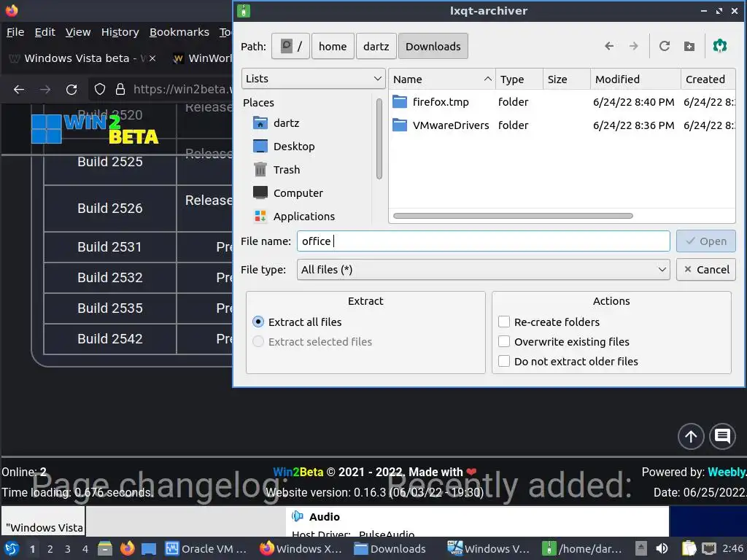Screen dimensions: 747x560
Task: Open Computer in Places
Action: 287,192
